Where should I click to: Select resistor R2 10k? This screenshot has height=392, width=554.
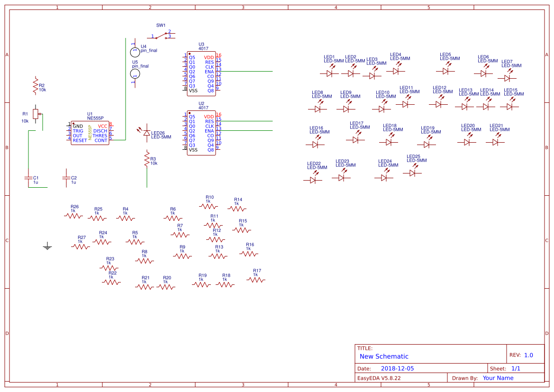[x=36, y=85]
